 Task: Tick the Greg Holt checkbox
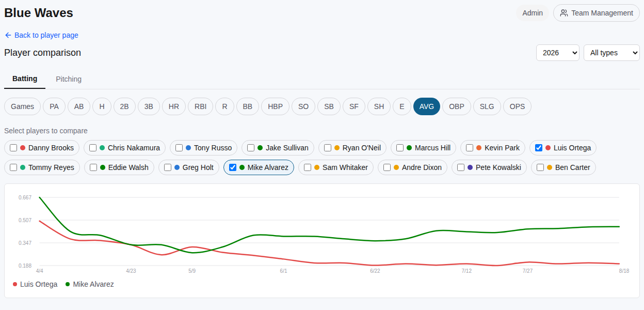coord(168,167)
